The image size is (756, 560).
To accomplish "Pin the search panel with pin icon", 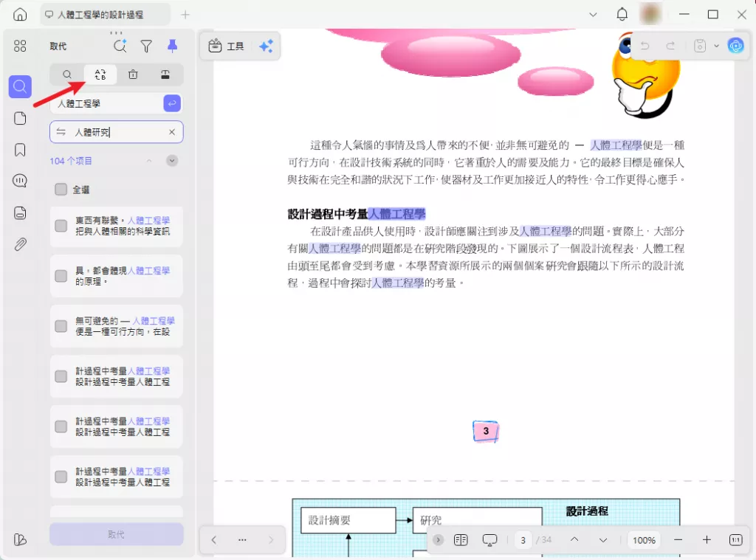I will coord(172,46).
